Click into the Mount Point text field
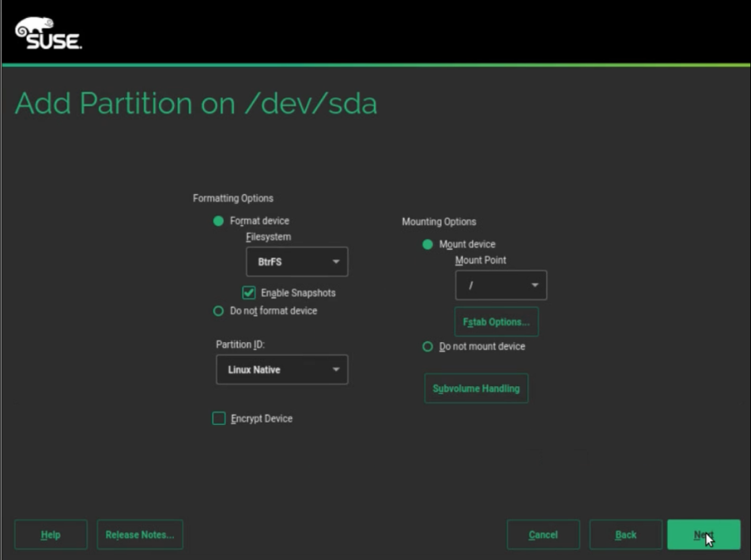 (490, 285)
